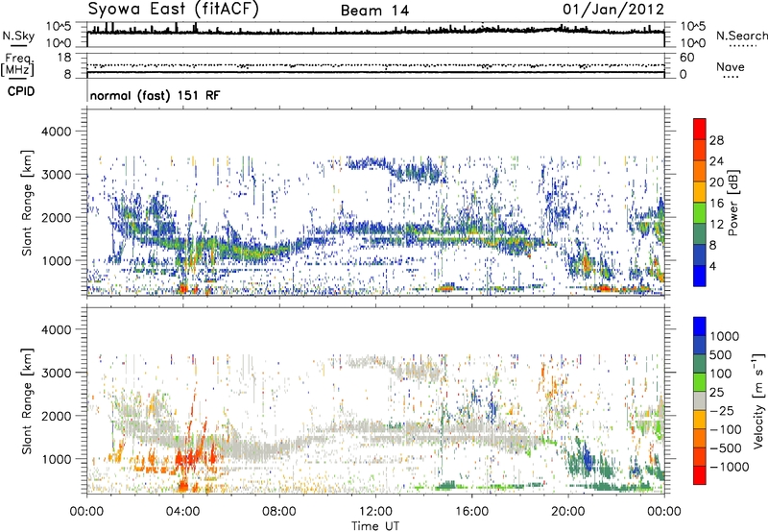768x532 pixels.
Task: Click the gray -25 to 25 velocity colorbar segment
Action: pos(700,400)
